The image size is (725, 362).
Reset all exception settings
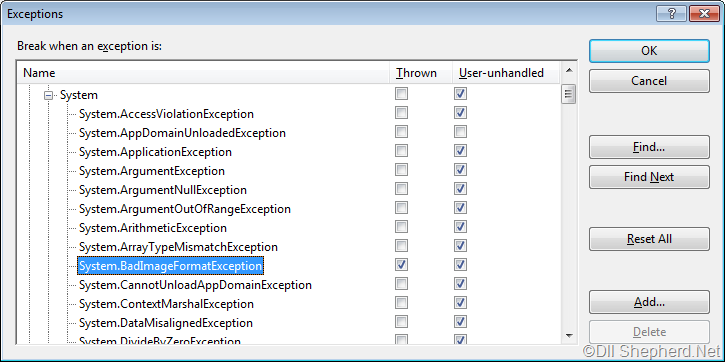[649, 239]
